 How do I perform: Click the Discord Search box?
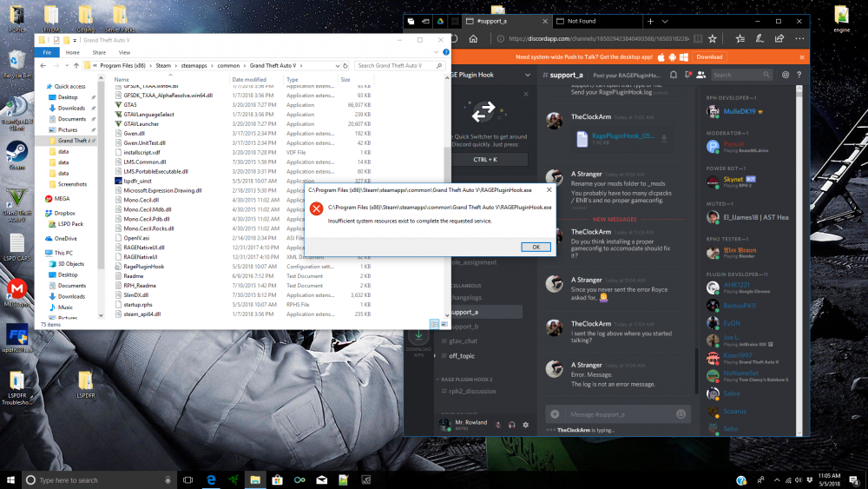point(740,75)
